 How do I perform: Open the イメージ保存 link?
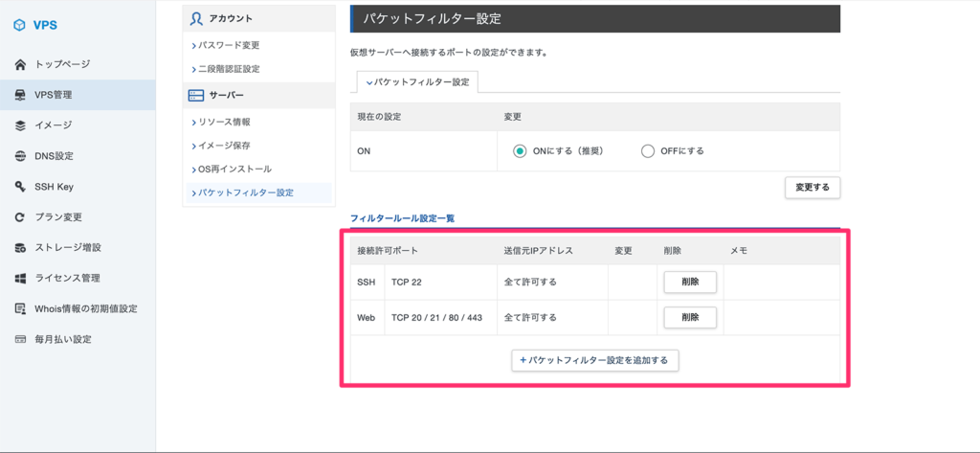(x=224, y=146)
